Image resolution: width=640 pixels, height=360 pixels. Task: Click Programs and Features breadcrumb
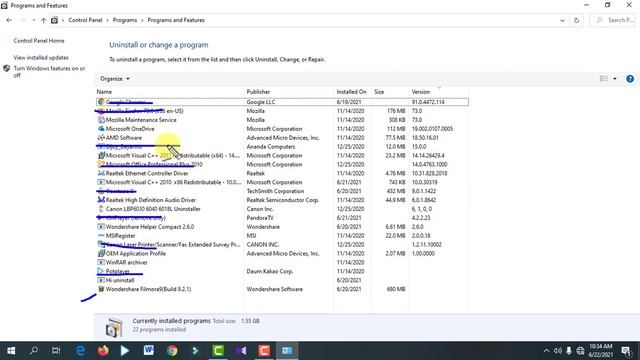point(176,20)
